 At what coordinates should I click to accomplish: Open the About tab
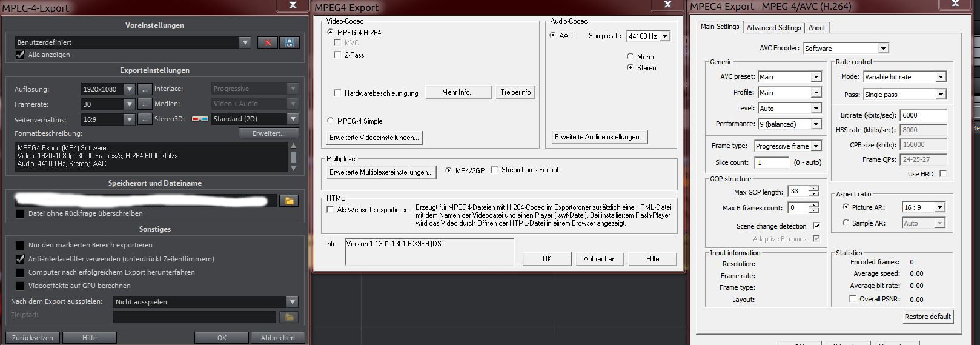pos(816,28)
